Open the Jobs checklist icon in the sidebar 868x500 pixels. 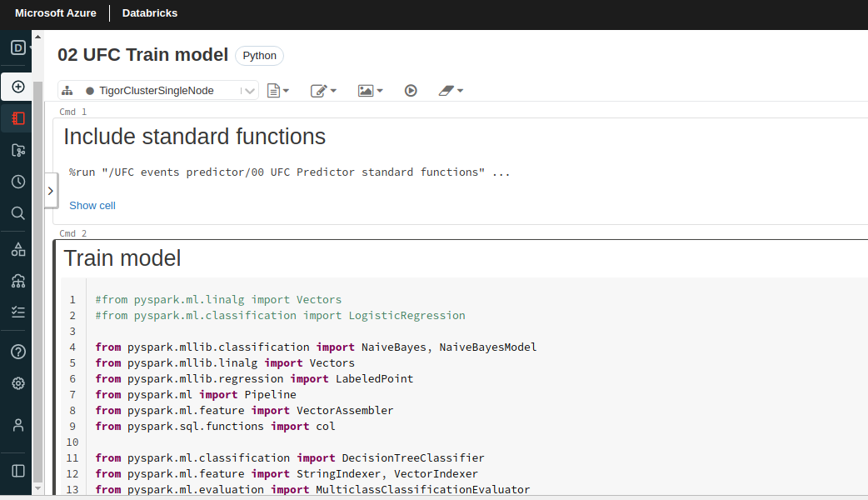18,312
